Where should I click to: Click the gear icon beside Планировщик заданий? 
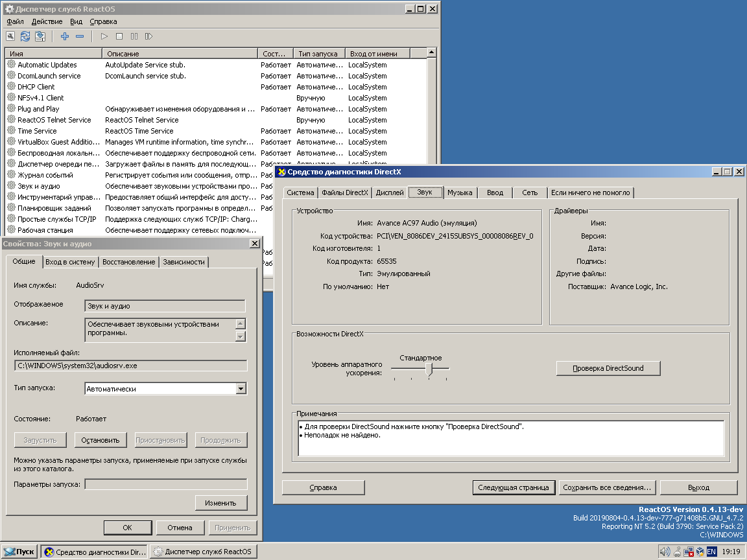(12, 207)
